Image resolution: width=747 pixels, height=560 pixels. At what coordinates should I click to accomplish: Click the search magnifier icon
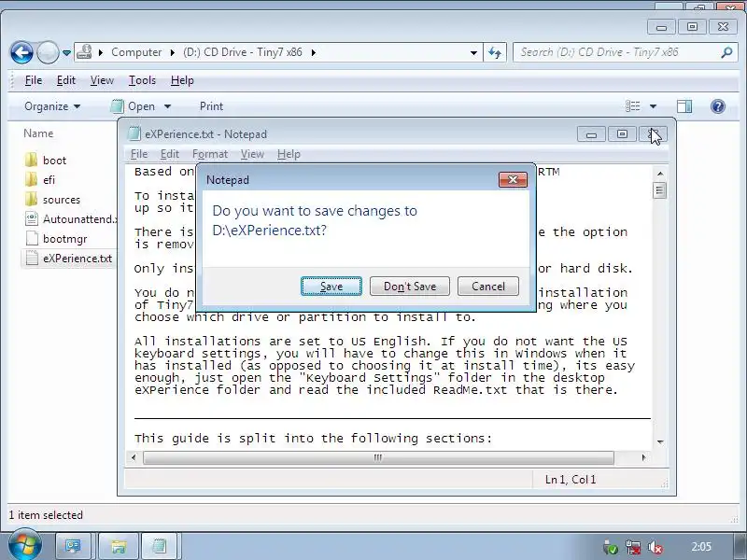(726, 52)
